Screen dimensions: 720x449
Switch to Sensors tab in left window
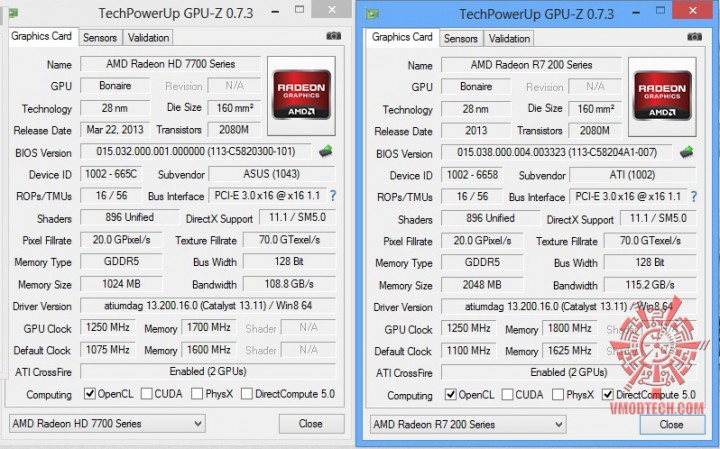100,38
